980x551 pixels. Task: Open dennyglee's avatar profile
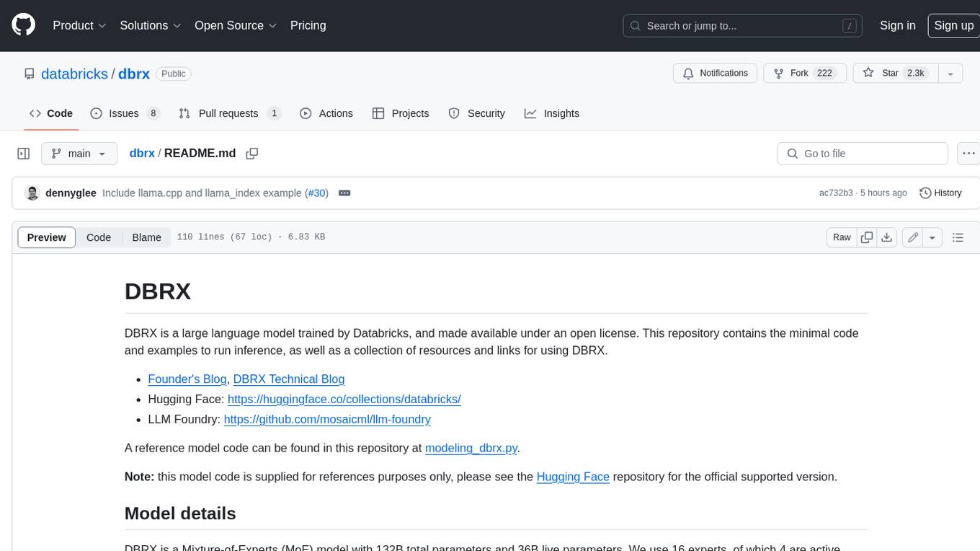pyautogui.click(x=32, y=193)
